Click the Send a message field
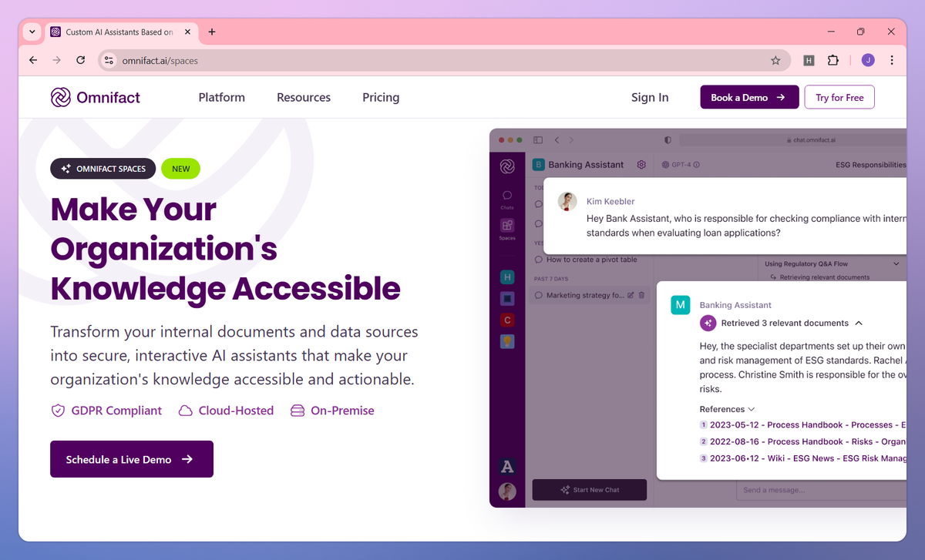 (821, 490)
